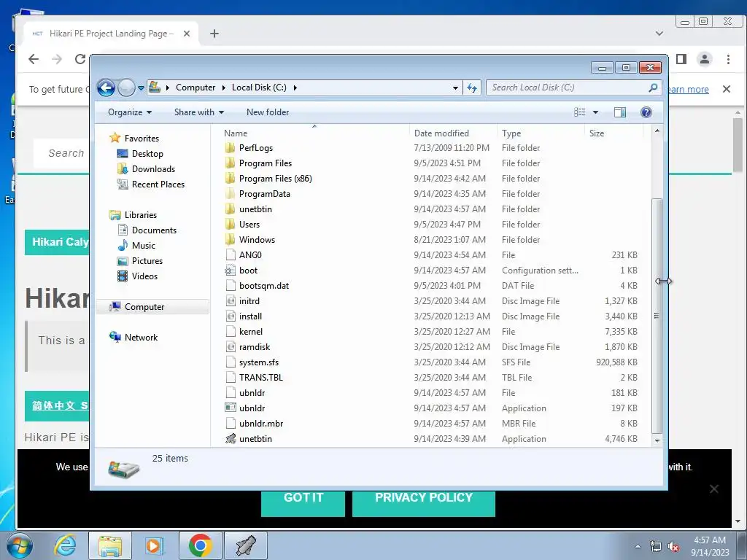Open a new Chrome tab with plus
The image size is (747, 560).
[214, 34]
